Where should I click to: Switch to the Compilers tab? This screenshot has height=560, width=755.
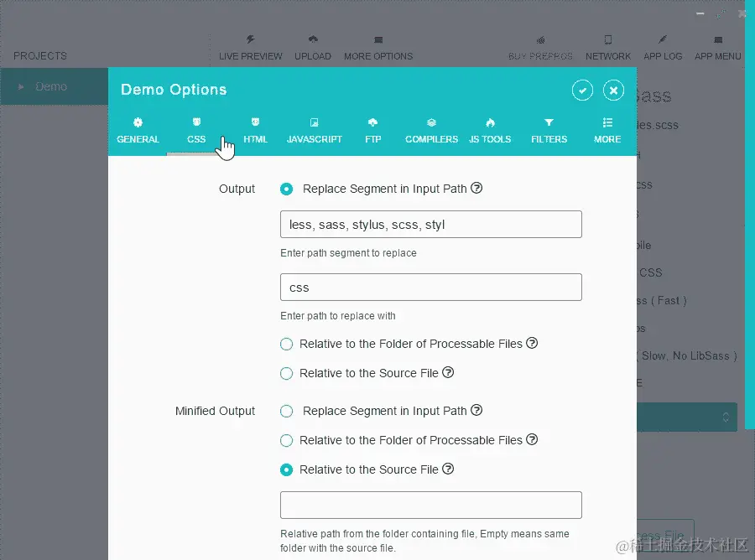coord(431,131)
